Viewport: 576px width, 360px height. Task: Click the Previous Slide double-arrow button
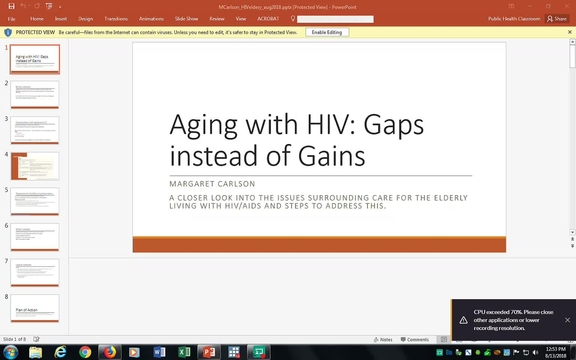(572, 239)
